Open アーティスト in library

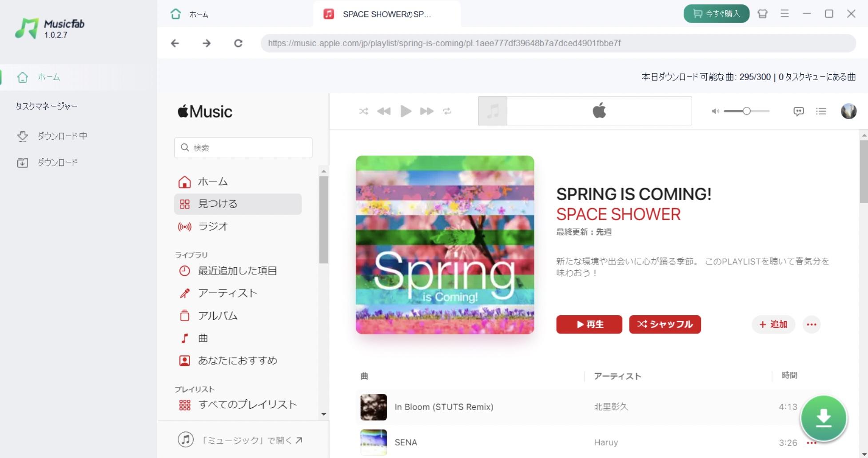pyautogui.click(x=238, y=293)
